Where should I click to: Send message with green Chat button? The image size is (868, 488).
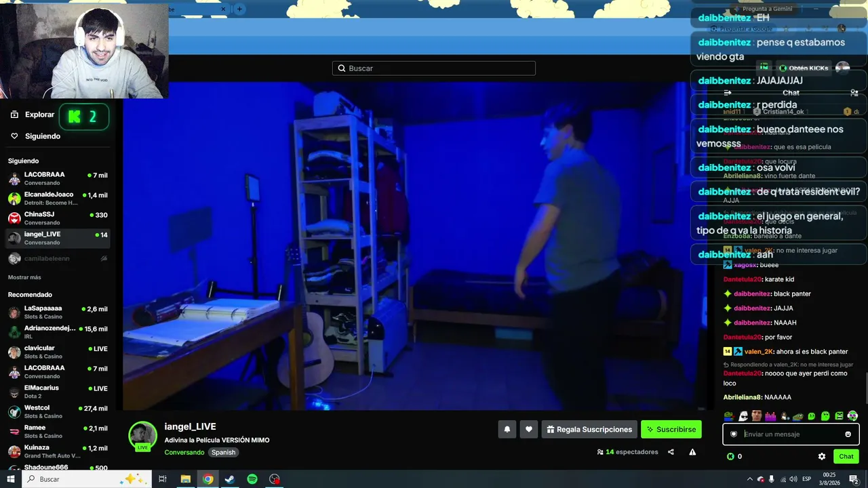tap(846, 457)
